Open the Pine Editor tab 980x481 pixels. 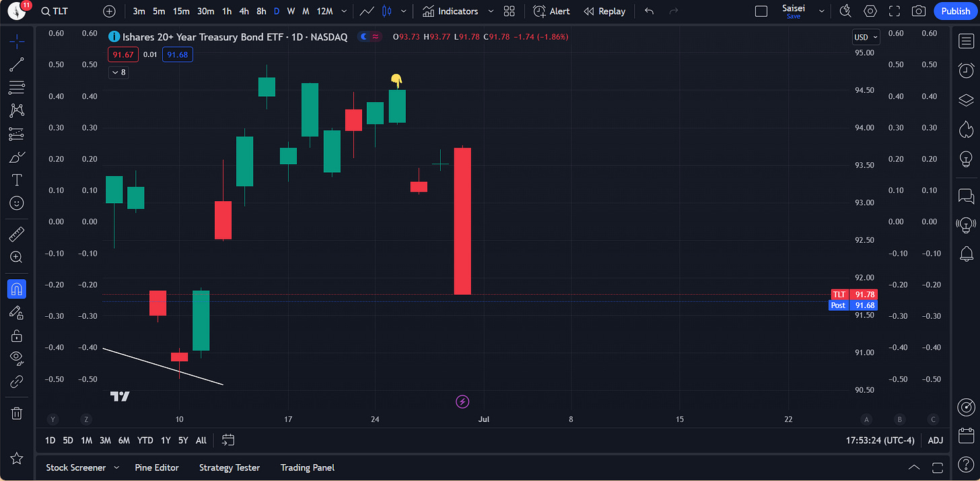[x=157, y=468]
